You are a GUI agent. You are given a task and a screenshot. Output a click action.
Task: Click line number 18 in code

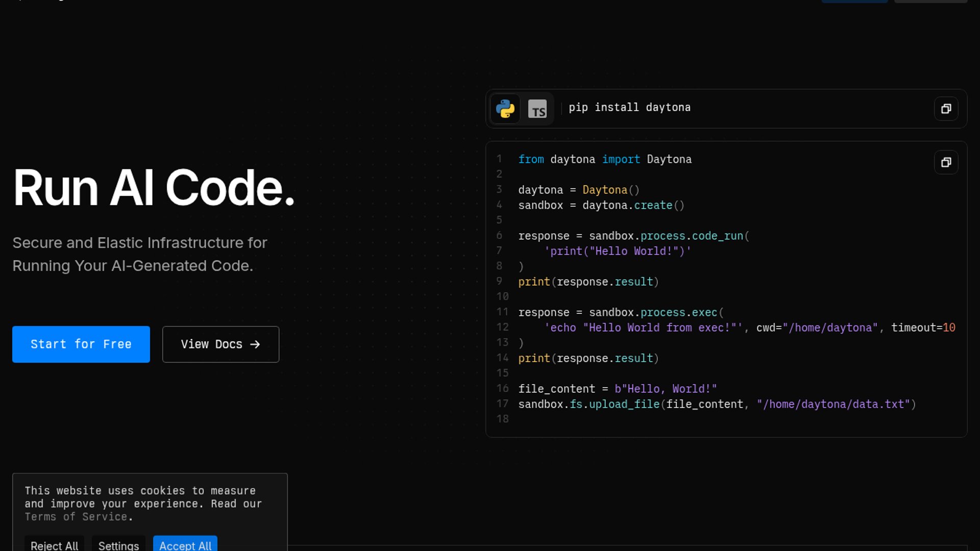502,419
